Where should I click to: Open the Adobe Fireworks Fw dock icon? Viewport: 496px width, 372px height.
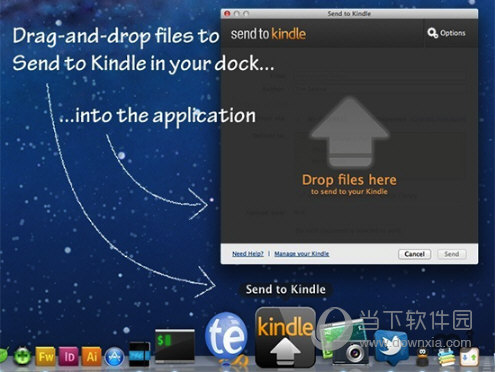(x=45, y=357)
